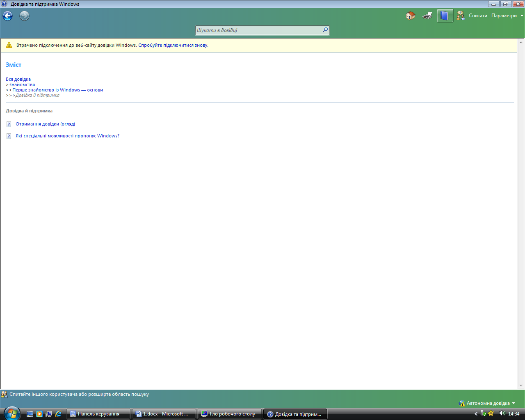Open Отримання довідки (огляд) topic
Viewport: 525px width, 420px height.
(45, 124)
